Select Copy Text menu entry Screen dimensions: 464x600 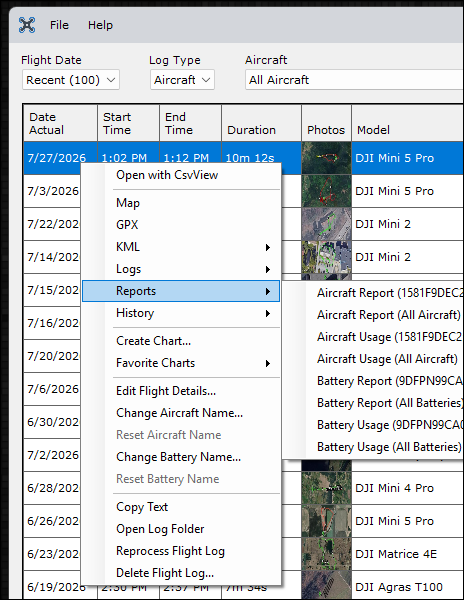click(x=181, y=507)
